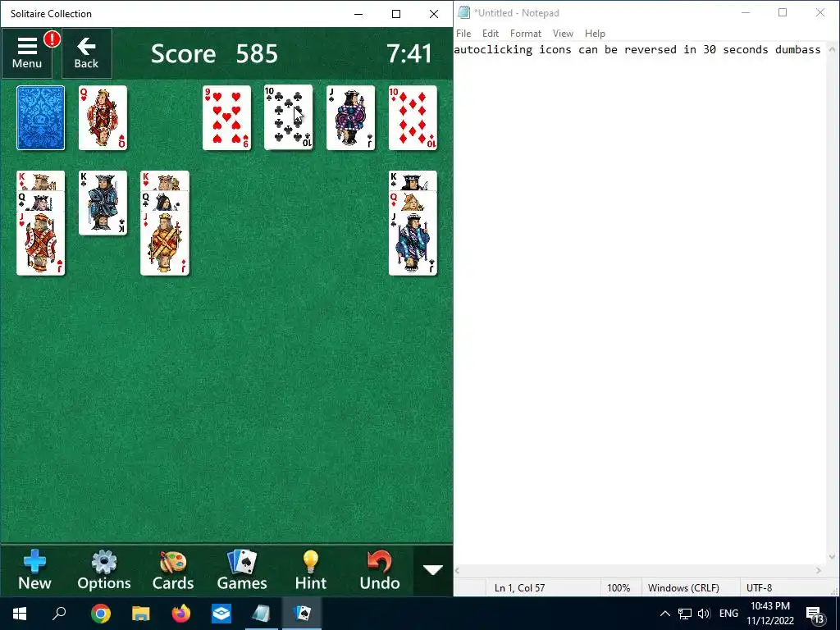
Task: Draw from the face-down stock pile
Action: click(41, 118)
